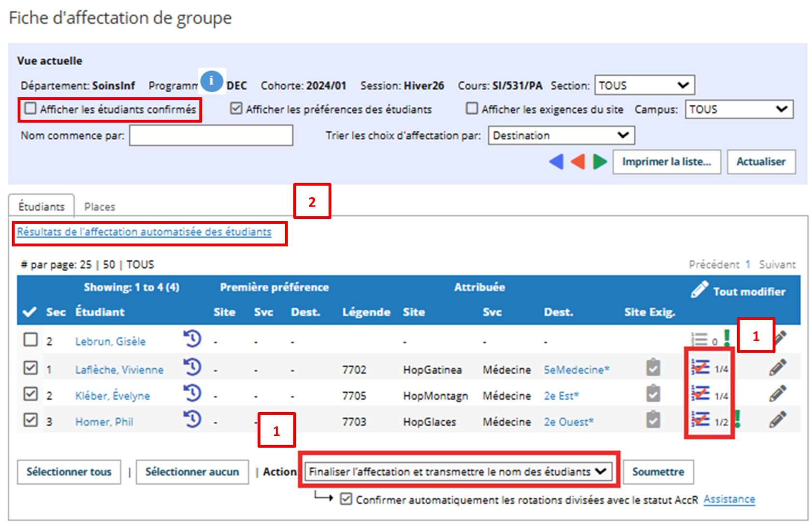Uncheck Afficher les préférences des étudiants
The height and width of the screenshot is (531, 812).
[236, 109]
